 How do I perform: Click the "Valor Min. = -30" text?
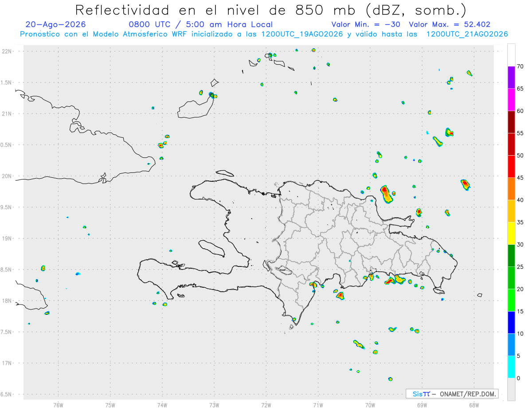click(x=366, y=24)
